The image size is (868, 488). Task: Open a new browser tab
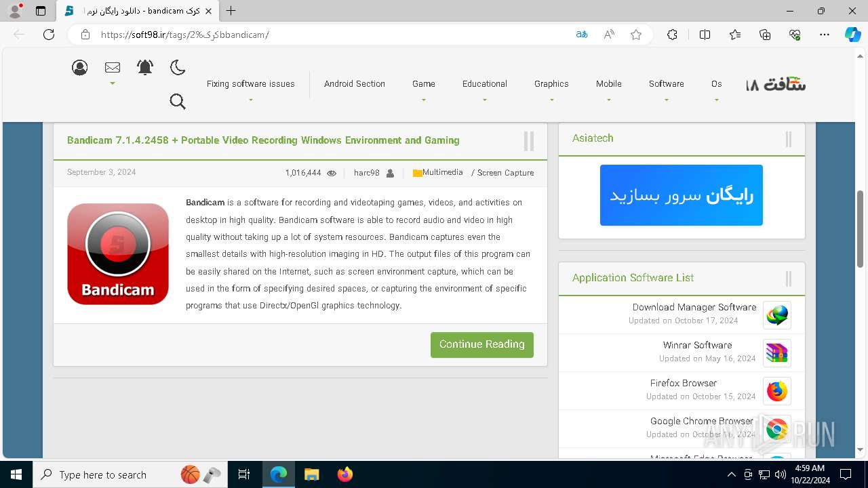pyautogui.click(x=231, y=11)
